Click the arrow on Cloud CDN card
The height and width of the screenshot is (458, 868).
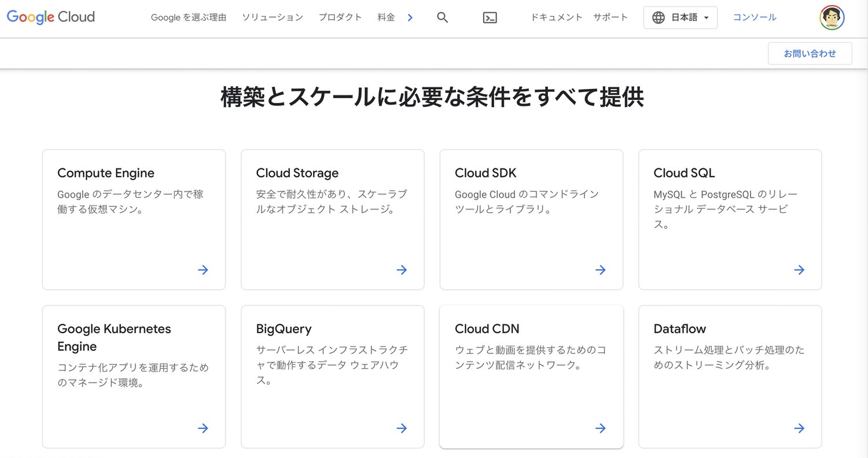601,428
